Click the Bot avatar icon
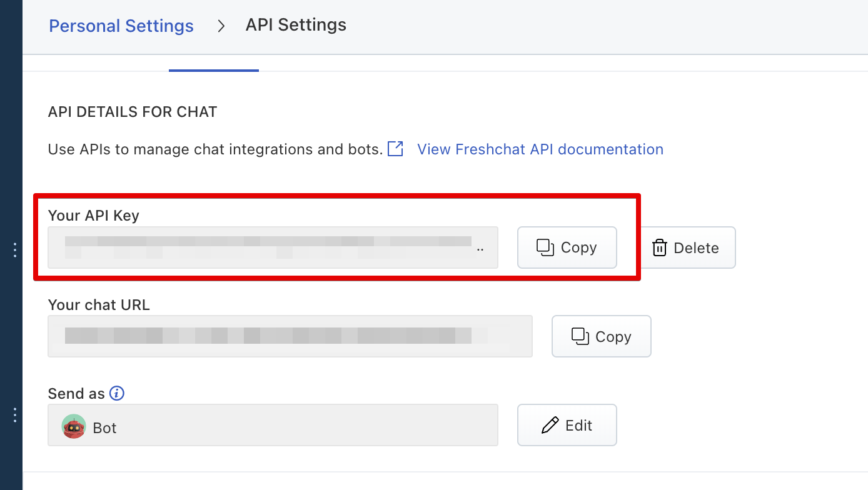The width and height of the screenshot is (868, 490). (x=74, y=427)
